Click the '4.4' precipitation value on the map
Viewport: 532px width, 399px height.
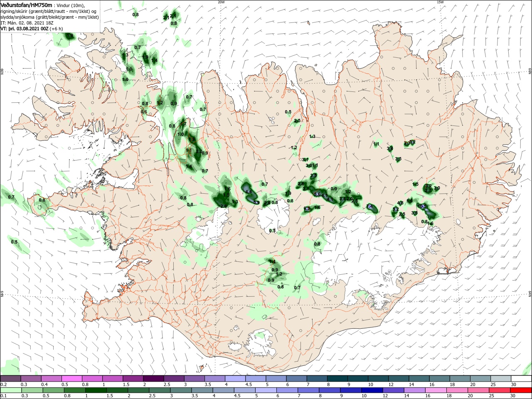249,192
